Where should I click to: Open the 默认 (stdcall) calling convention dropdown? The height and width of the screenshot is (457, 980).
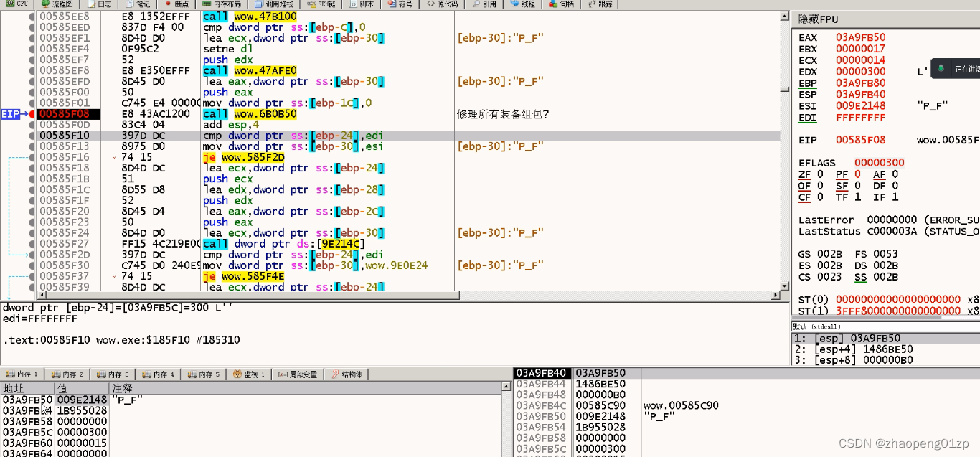click(x=885, y=326)
